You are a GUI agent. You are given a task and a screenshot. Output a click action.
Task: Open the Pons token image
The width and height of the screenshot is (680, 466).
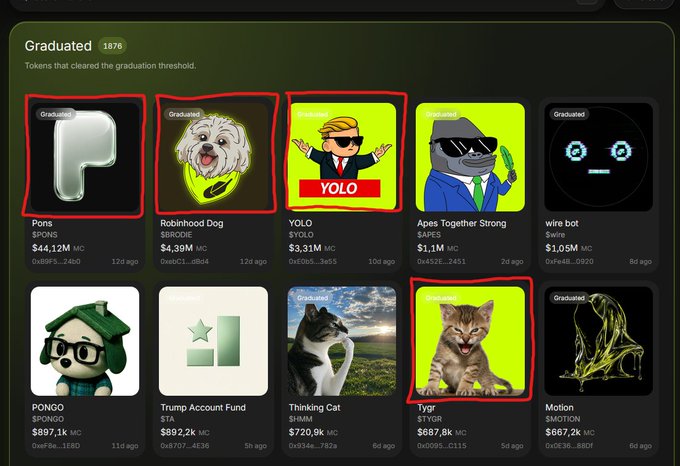tap(85, 157)
